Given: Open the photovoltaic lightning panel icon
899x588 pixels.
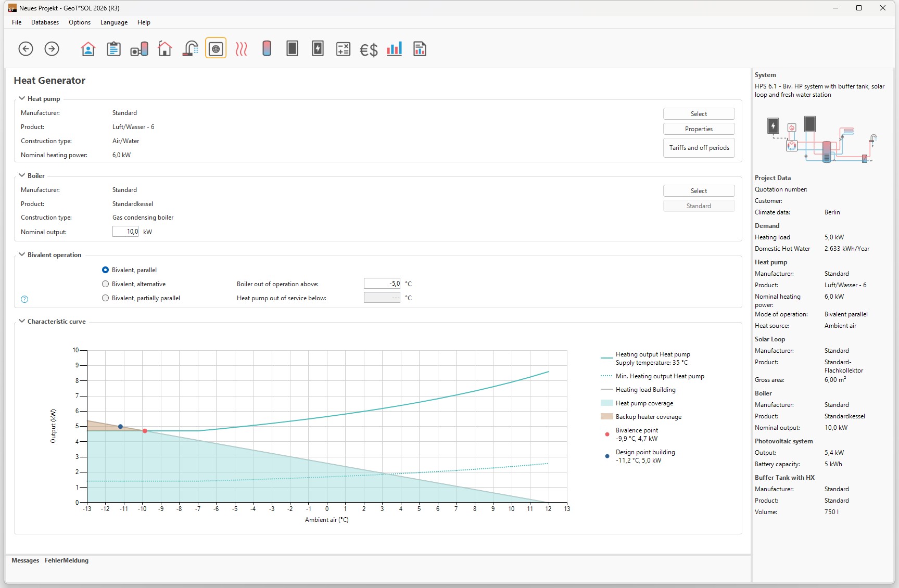Looking at the screenshot, I should 318,49.
